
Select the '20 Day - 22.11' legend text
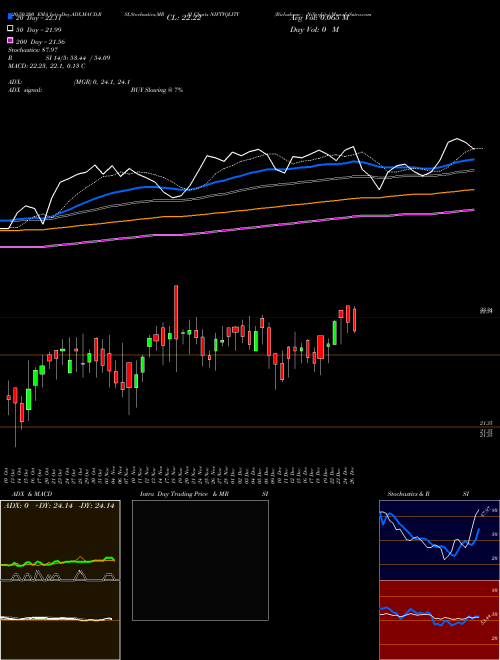click(x=39, y=18)
